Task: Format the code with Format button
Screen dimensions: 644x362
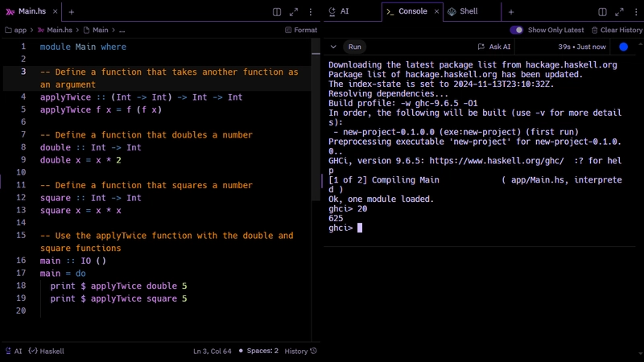Action: click(x=301, y=30)
